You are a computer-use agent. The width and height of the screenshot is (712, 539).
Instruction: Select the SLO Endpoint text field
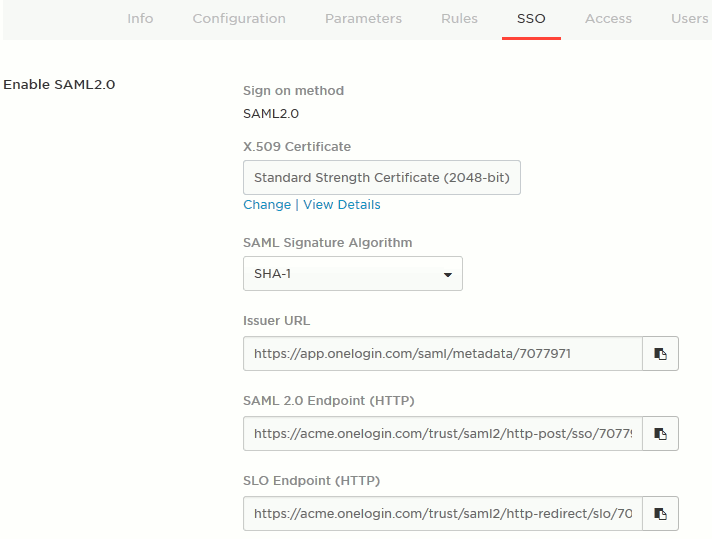(442, 514)
